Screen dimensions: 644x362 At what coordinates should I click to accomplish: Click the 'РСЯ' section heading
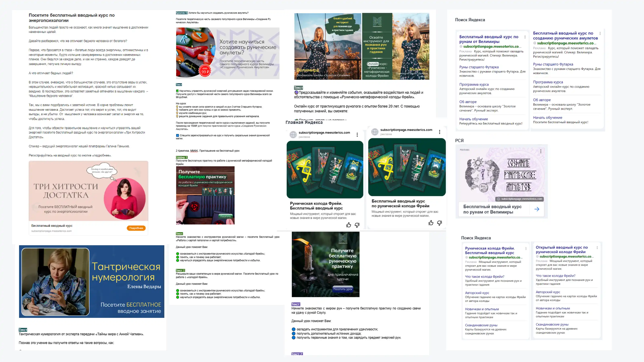(x=459, y=141)
